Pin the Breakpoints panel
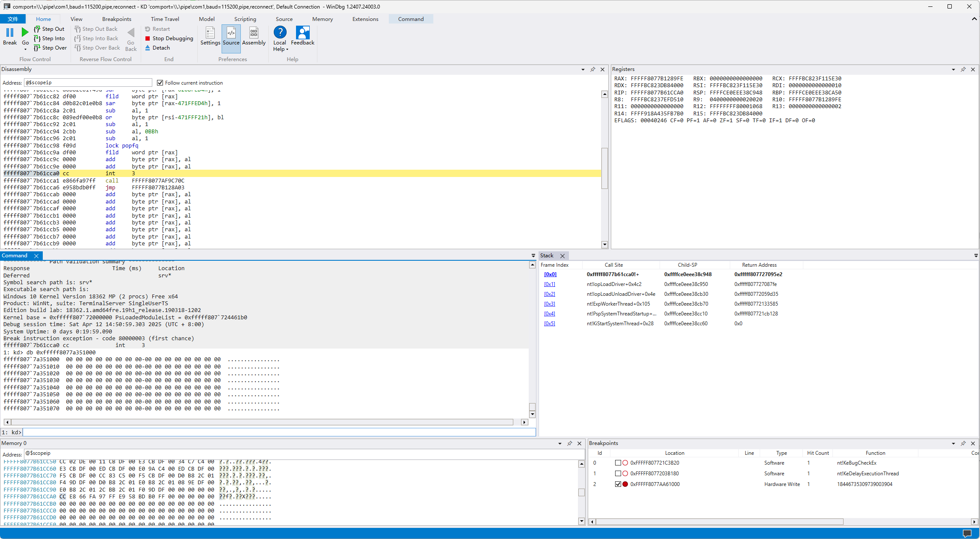This screenshot has height=539, width=980. 963,443
